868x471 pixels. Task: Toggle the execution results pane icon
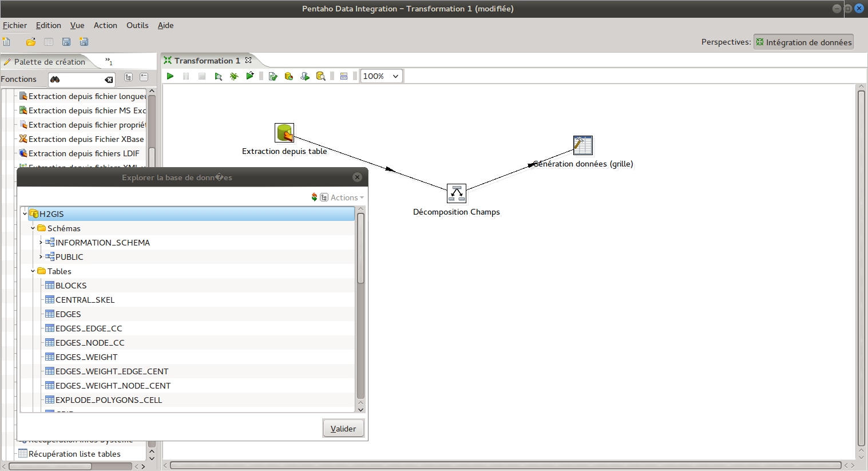point(344,76)
